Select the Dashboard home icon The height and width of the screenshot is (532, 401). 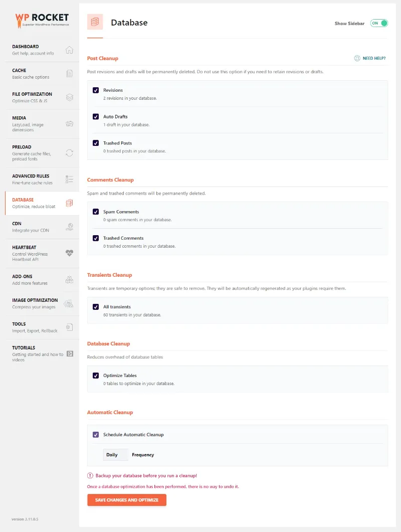tap(70, 50)
